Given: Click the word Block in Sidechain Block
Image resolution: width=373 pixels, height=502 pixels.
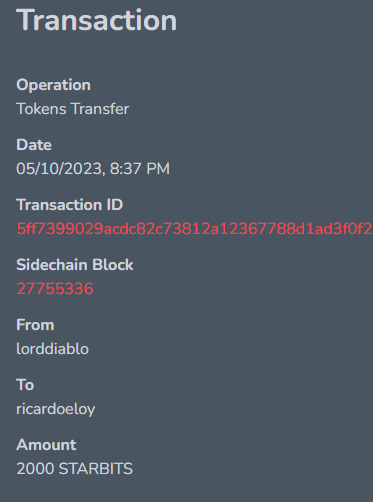Looking at the screenshot, I should pos(113,265).
